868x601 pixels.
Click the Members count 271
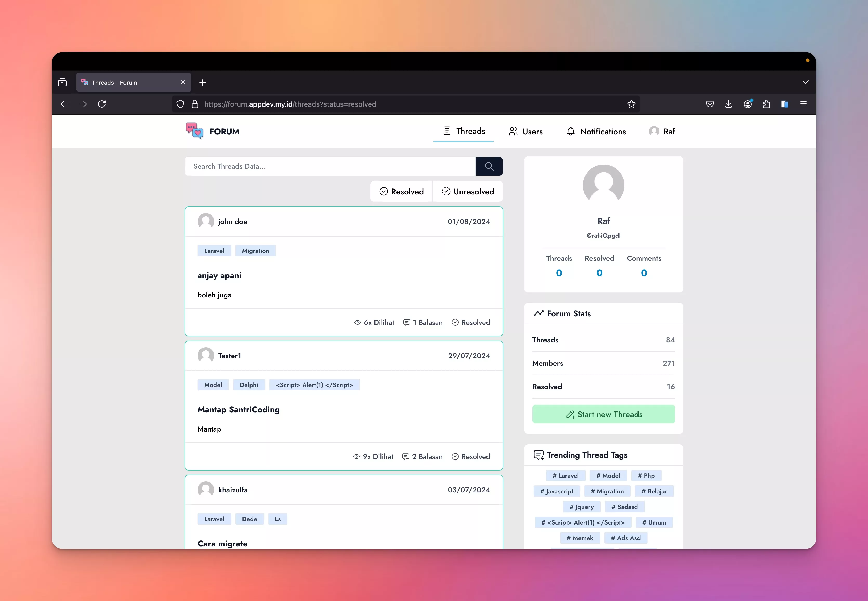668,363
